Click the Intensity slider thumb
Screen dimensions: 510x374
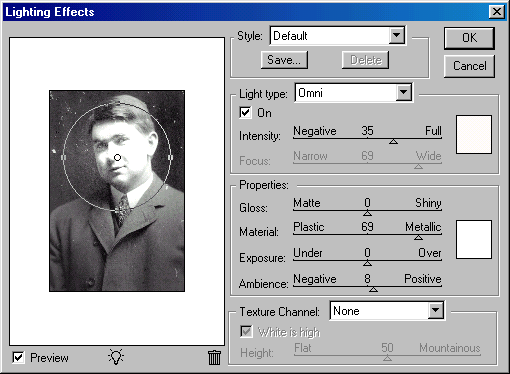pos(393,142)
